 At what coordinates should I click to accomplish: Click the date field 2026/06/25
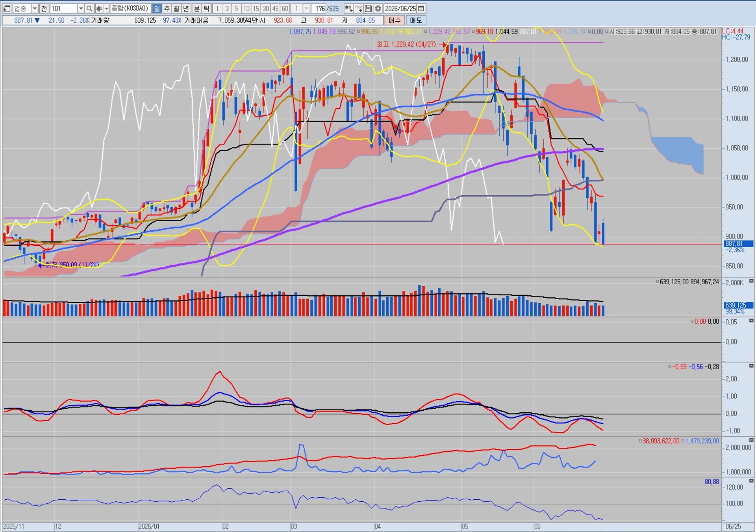400,8
